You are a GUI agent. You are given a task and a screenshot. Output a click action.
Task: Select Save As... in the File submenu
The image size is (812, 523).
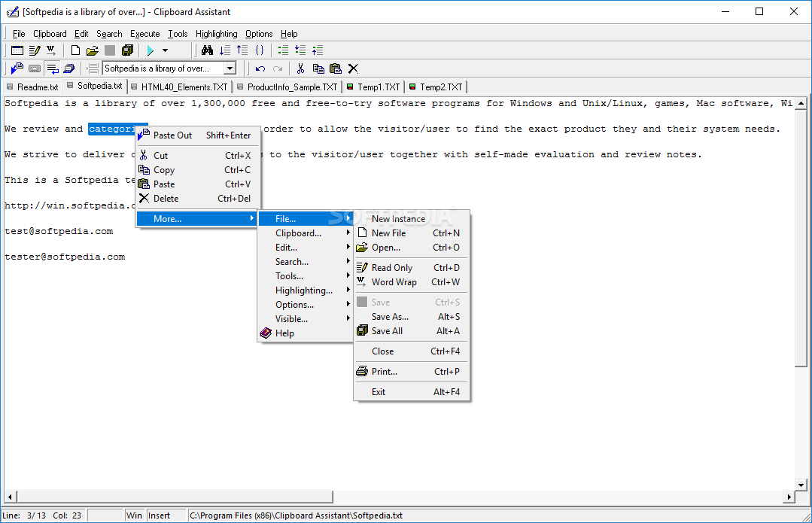[x=412, y=316]
